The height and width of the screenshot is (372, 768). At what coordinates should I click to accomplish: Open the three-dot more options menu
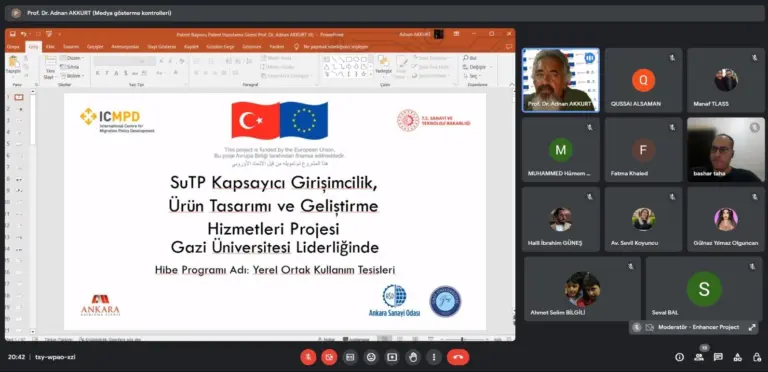(x=434, y=357)
